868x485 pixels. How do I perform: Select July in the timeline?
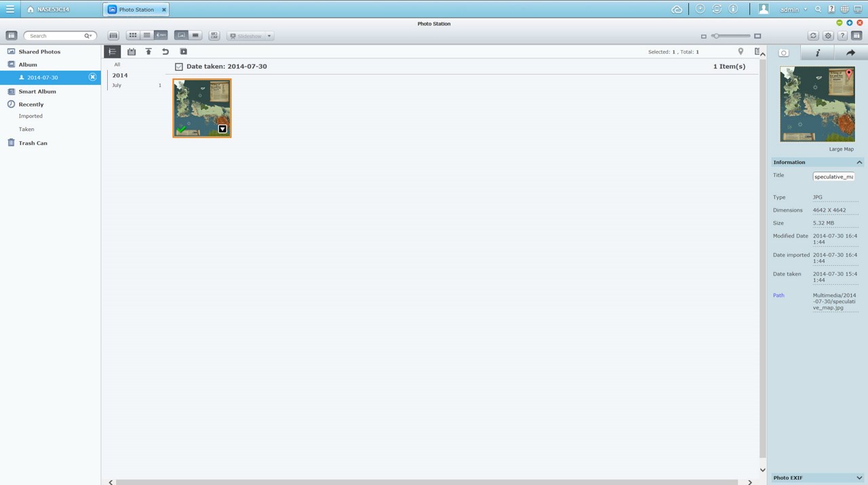point(117,85)
